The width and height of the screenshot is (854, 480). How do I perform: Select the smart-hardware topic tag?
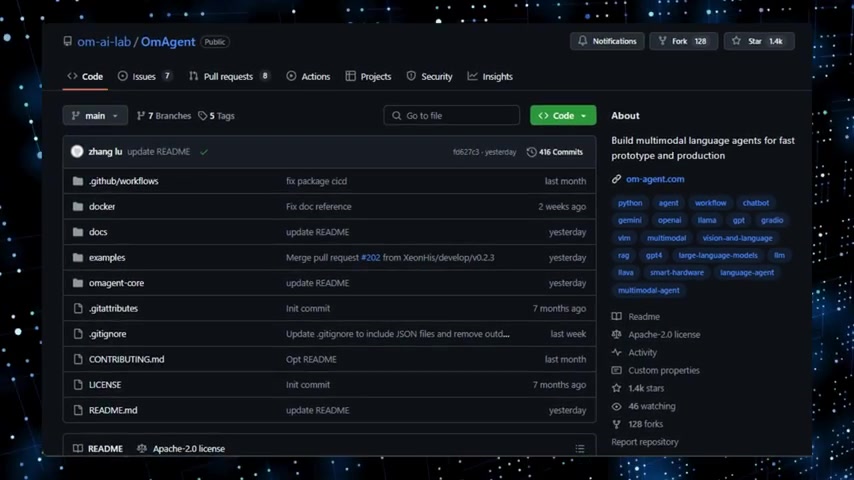[677, 272]
